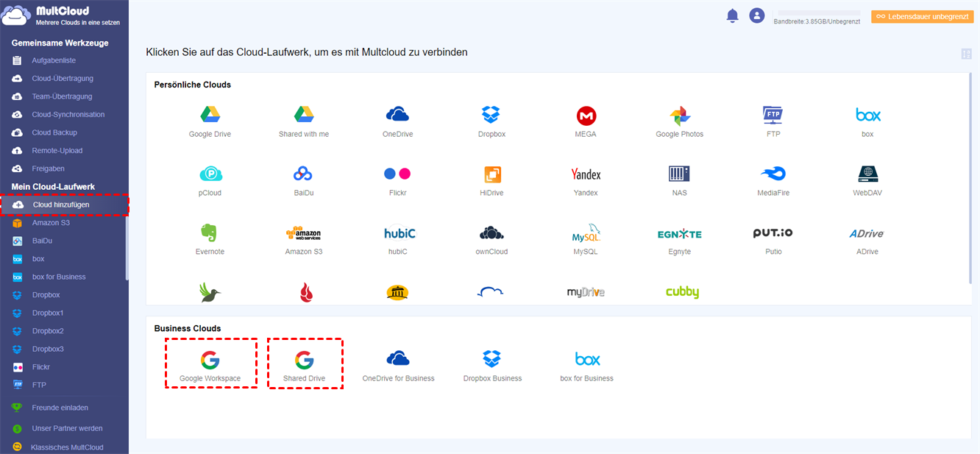Select Cloud hinzufügen in sidebar
The width and height of the screenshot is (980, 454).
64,205
